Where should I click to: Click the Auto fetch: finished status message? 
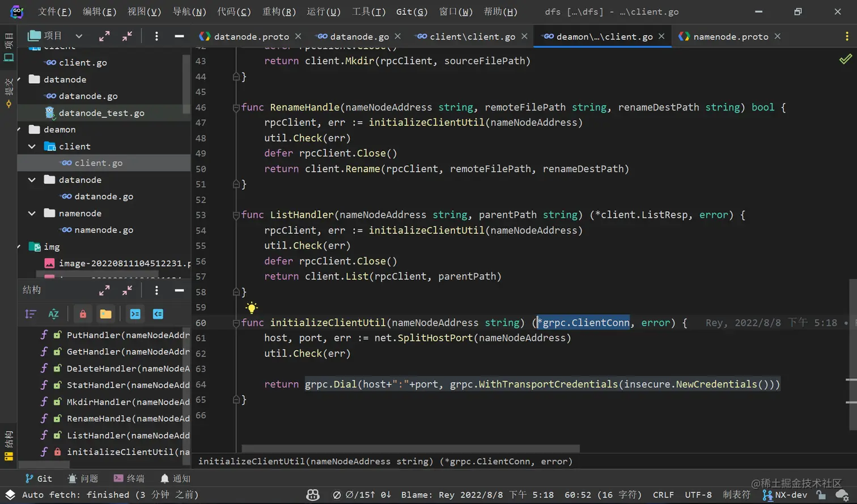coord(111,494)
